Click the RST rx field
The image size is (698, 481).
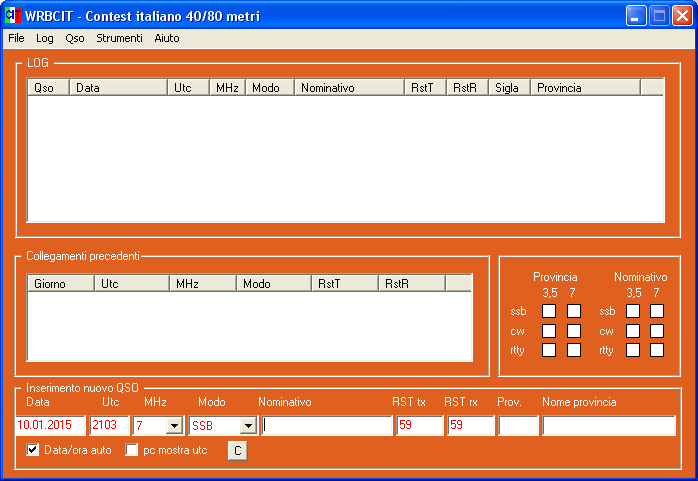click(471, 426)
